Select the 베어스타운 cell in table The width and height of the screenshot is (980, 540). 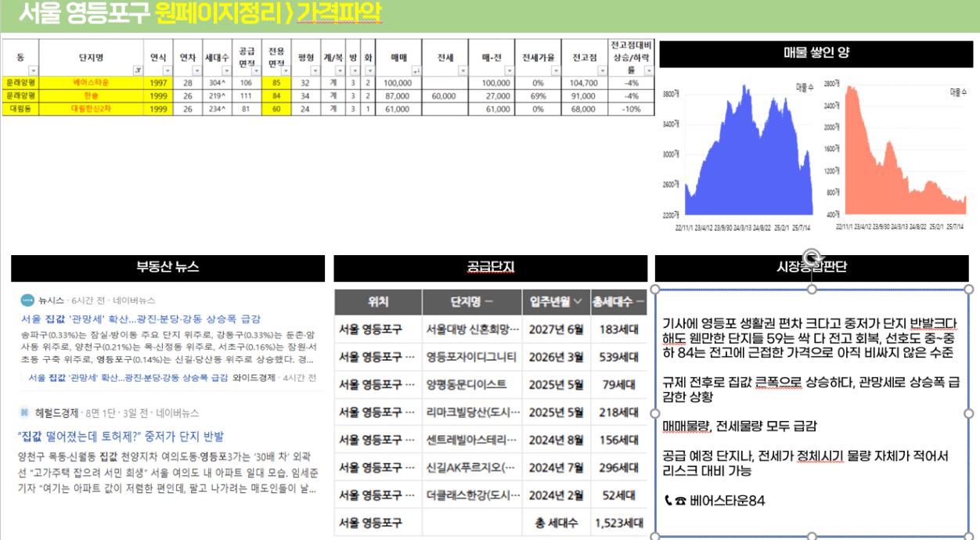(x=91, y=82)
